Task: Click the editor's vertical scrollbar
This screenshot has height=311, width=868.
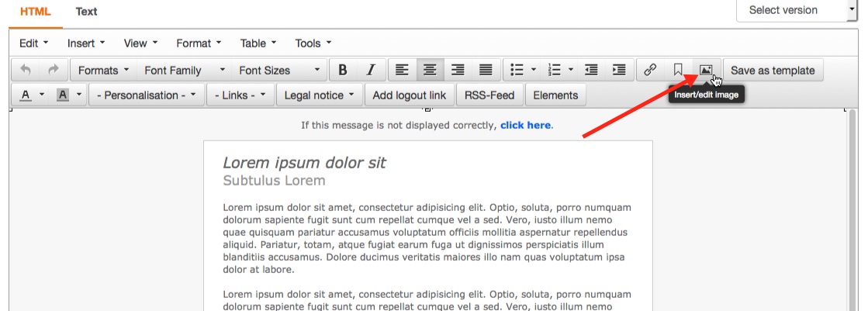Action: (852, 210)
